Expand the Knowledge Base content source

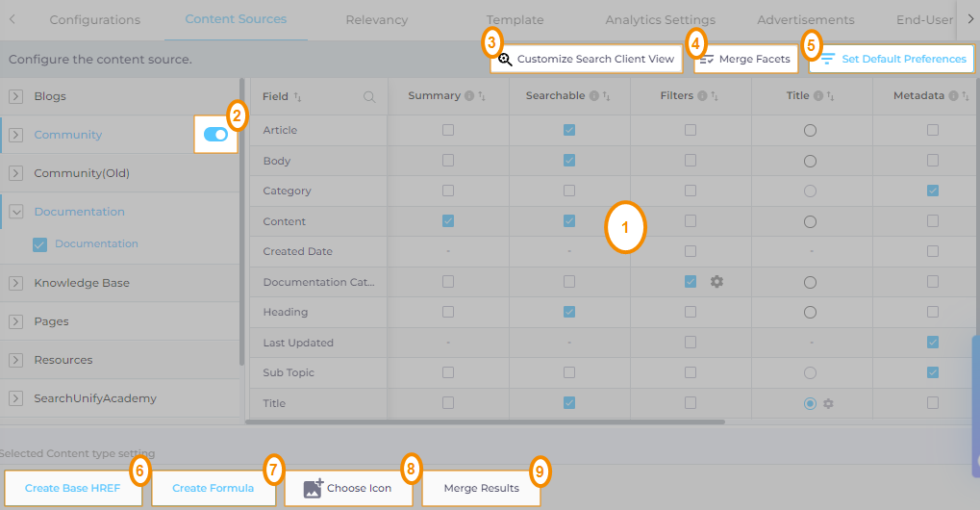tap(15, 283)
